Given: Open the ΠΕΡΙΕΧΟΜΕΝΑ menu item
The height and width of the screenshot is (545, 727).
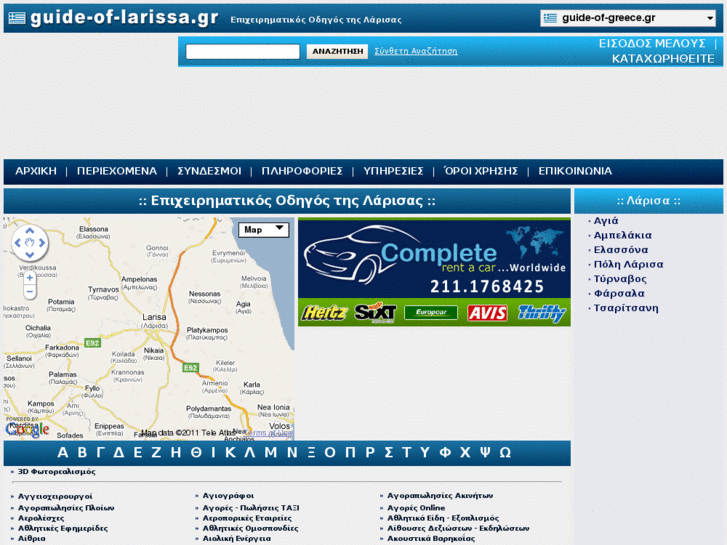Looking at the screenshot, I should pyautogui.click(x=117, y=171).
